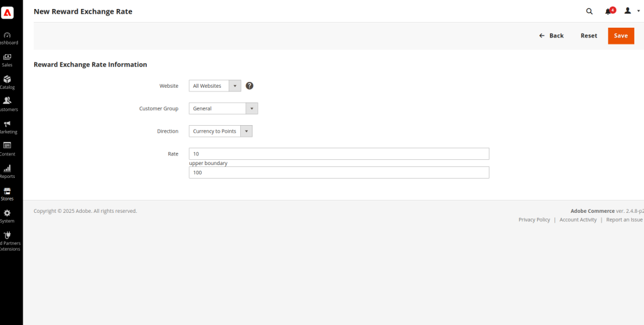Click the orange Save button

[x=620, y=36]
